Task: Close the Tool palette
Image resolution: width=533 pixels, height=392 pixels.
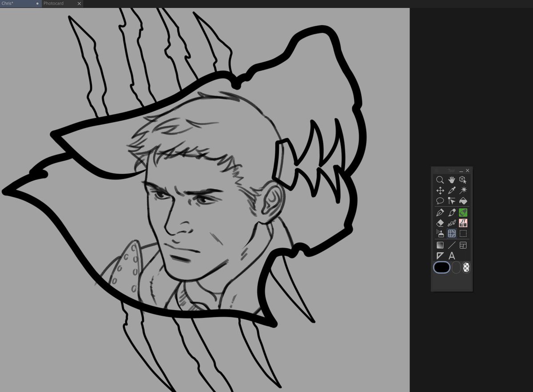Action: click(467, 170)
